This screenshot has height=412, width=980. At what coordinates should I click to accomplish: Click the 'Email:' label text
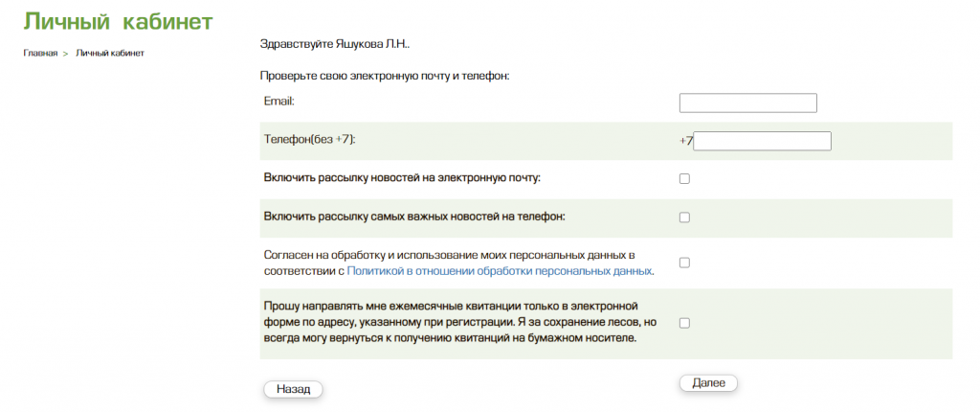click(278, 101)
